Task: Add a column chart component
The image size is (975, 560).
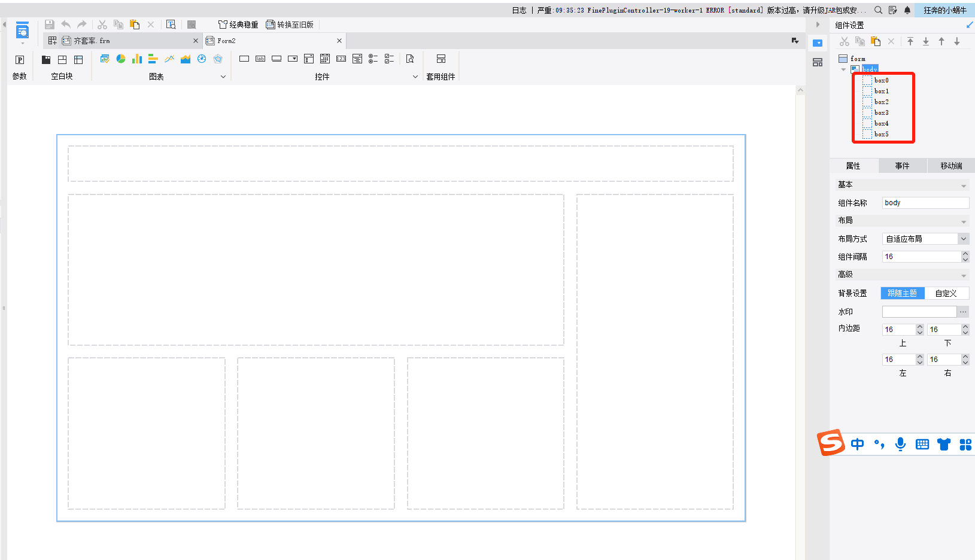Action: pos(137,59)
